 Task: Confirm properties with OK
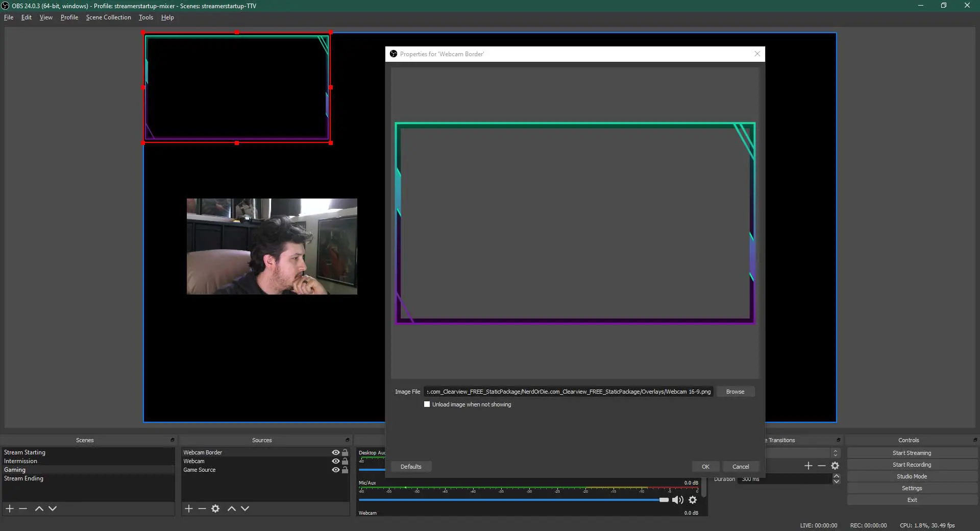coord(705,467)
